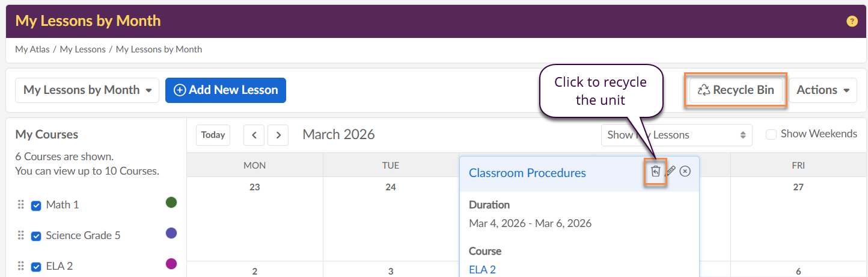Screen dimensions: 868x277
Task: Go to previous month with left arrow
Action: [254, 135]
